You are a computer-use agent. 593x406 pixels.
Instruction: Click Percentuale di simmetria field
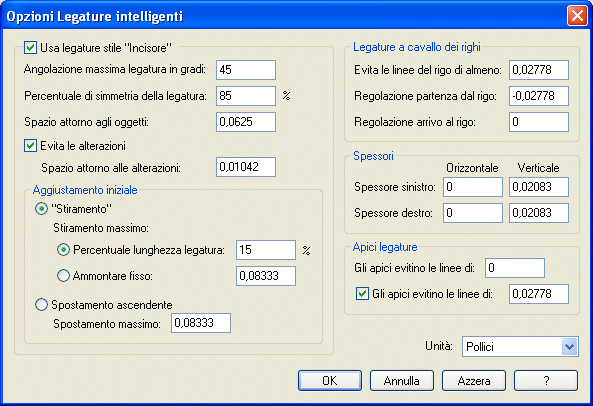[x=246, y=96]
